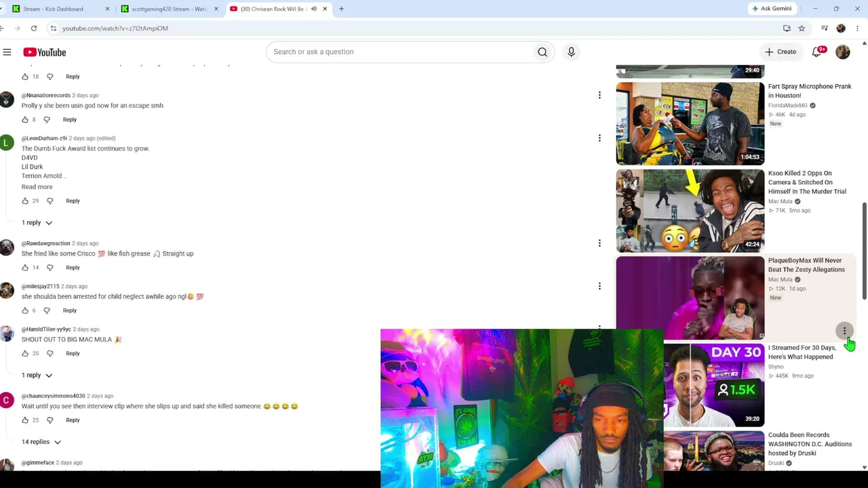Image resolution: width=868 pixels, height=488 pixels.
Task: Open @Rawdawgreaction channel link
Action: click(46, 243)
